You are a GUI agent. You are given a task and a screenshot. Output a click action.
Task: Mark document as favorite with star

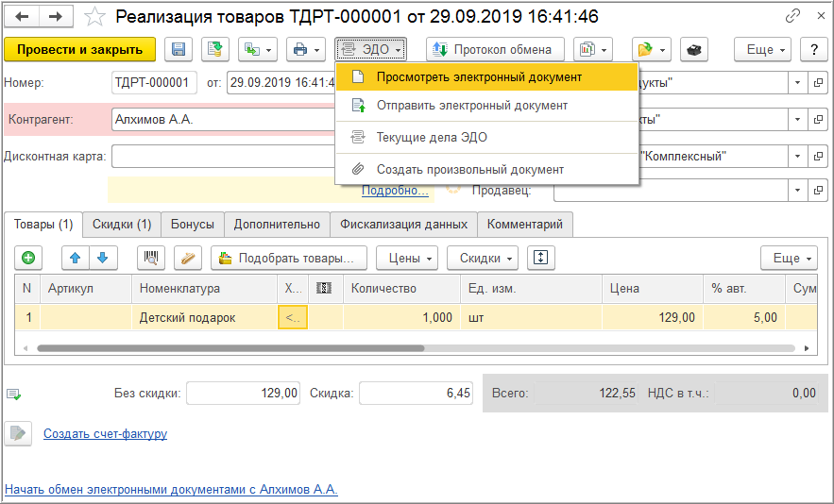[x=94, y=17]
